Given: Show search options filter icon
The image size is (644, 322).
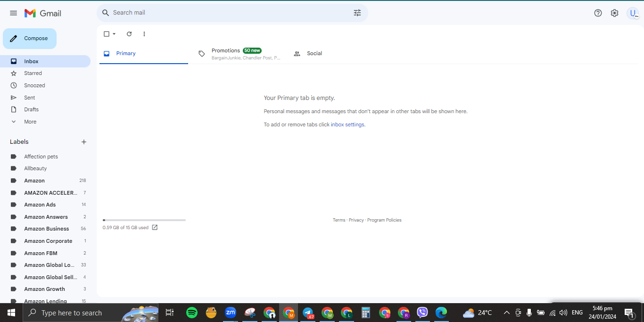Looking at the screenshot, I should (x=357, y=13).
